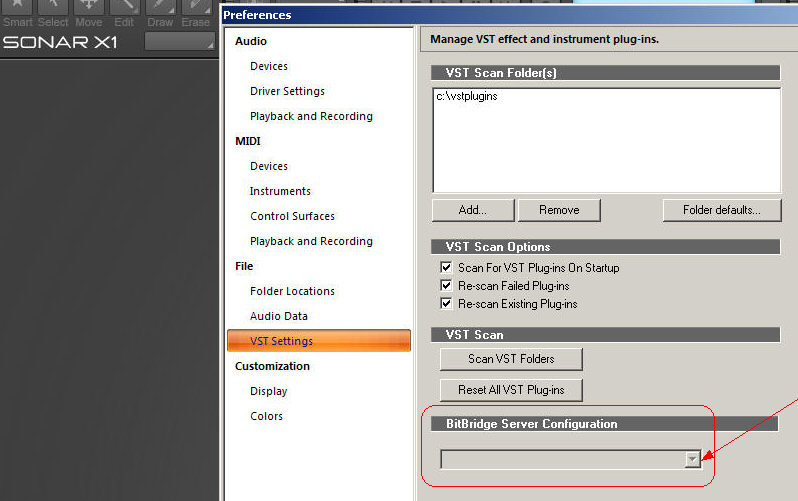Toggle Re-scan Existing Plug-ins checkbox

point(446,303)
